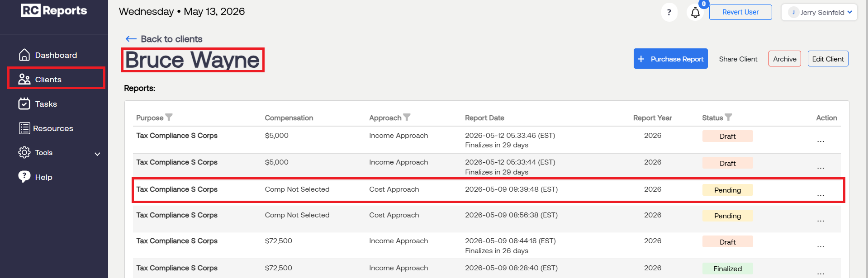The width and height of the screenshot is (868, 278).
Task: Click the Draft badge of 08:44:18 report
Action: tap(727, 242)
